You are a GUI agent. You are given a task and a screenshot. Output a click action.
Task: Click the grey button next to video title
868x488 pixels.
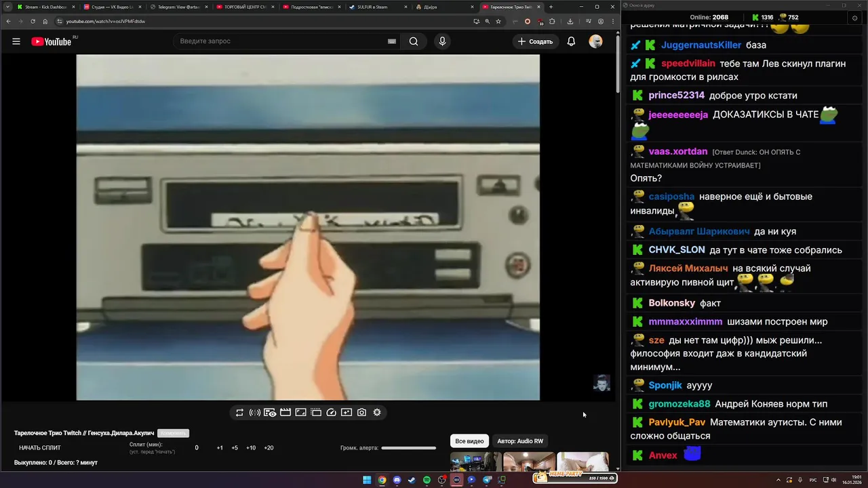click(x=173, y=433)
